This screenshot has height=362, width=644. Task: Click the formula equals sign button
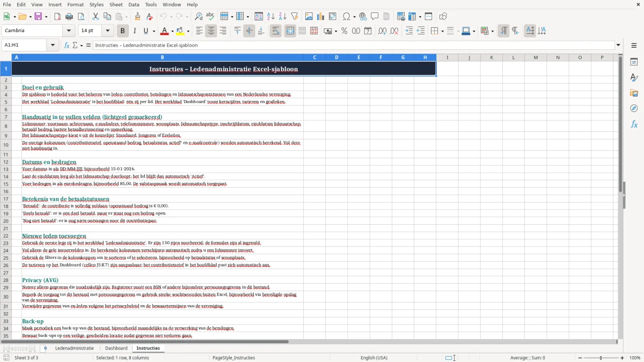pos(89,45)
